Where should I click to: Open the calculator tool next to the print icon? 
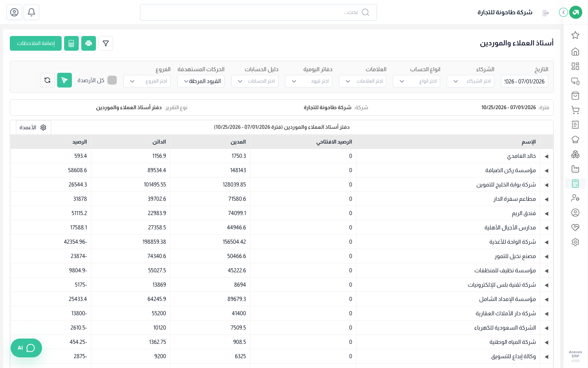71,43
